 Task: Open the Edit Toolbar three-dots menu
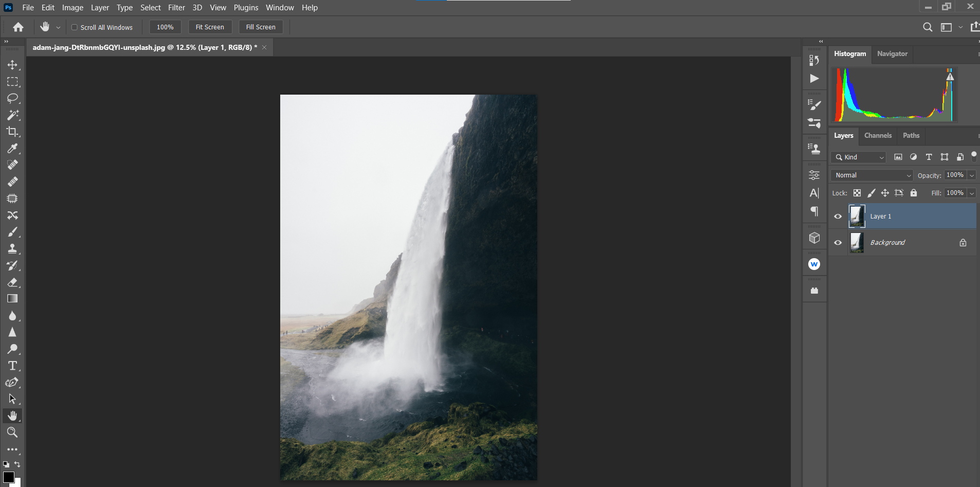tap(12, 449)
